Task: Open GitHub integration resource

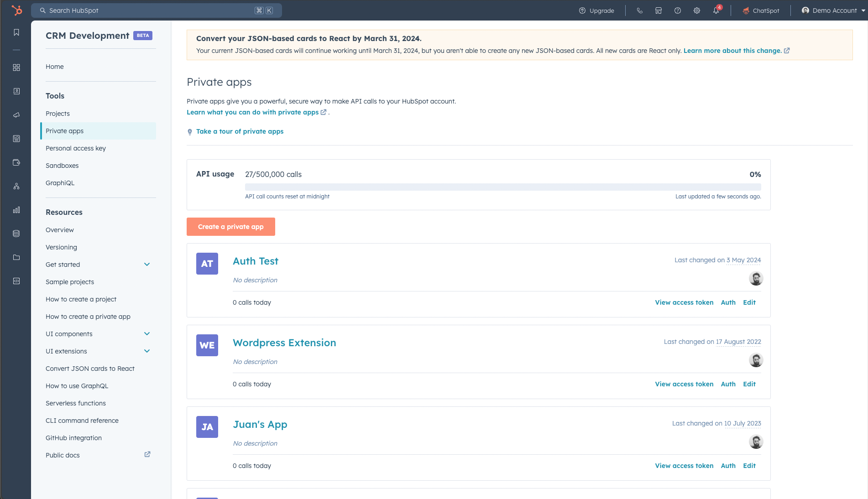Action: pyautogui.click(x=73, y=438)
